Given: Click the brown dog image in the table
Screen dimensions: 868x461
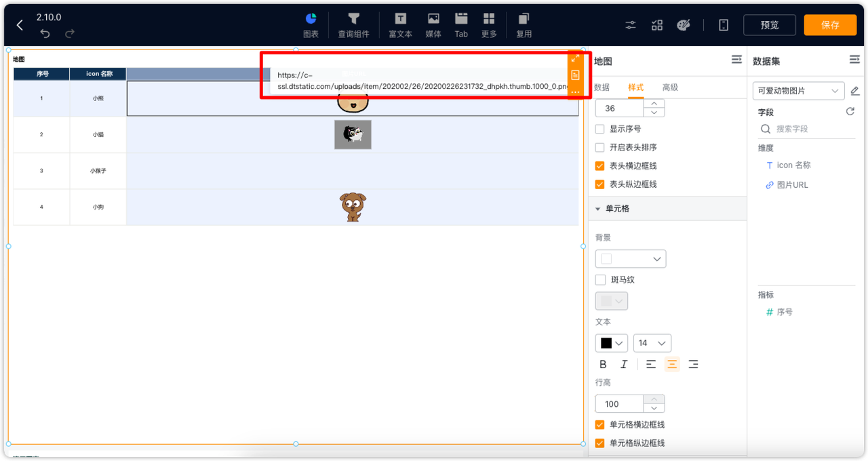Looking at the screenshot, I should click(353, 207).
